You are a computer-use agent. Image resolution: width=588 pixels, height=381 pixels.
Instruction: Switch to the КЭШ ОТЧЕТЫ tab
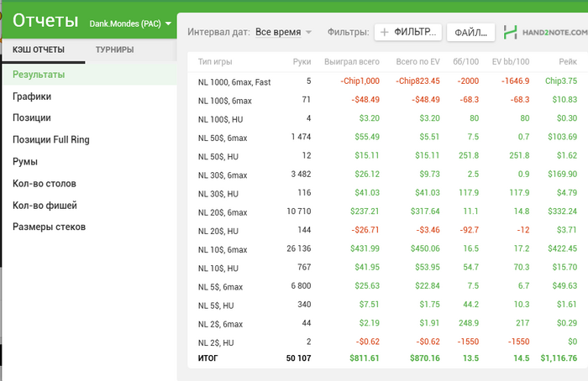[39, 50]
